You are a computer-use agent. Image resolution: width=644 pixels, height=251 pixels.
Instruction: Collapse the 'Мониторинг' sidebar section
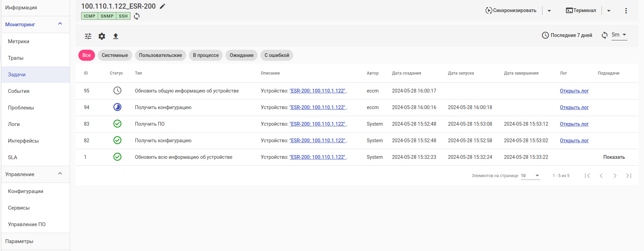point(60,24)
